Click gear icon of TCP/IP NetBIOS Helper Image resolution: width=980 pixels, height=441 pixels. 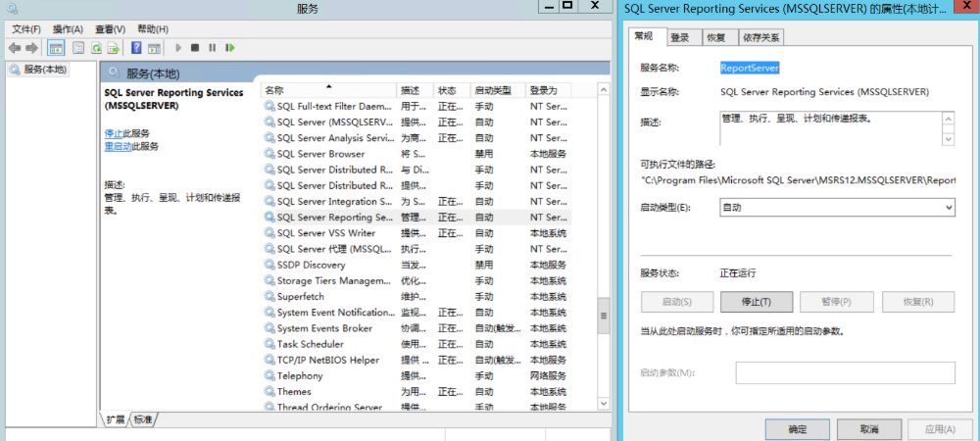(269, 360)
